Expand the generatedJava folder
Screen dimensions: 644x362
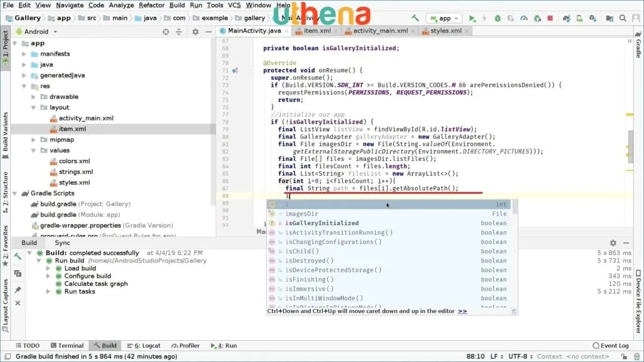point(24,75)
